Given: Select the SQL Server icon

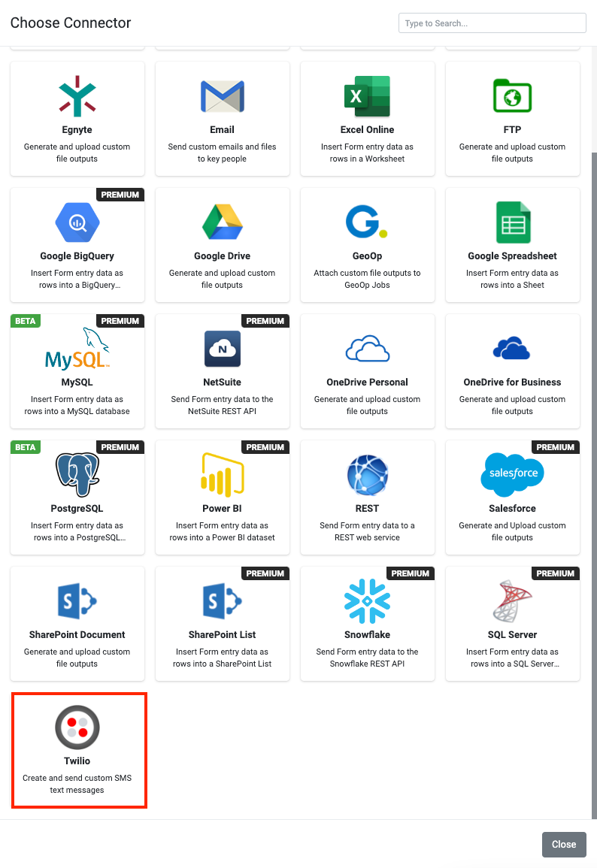Looking at the screenshot, I should pyautogui.click(x=512, y=601).
